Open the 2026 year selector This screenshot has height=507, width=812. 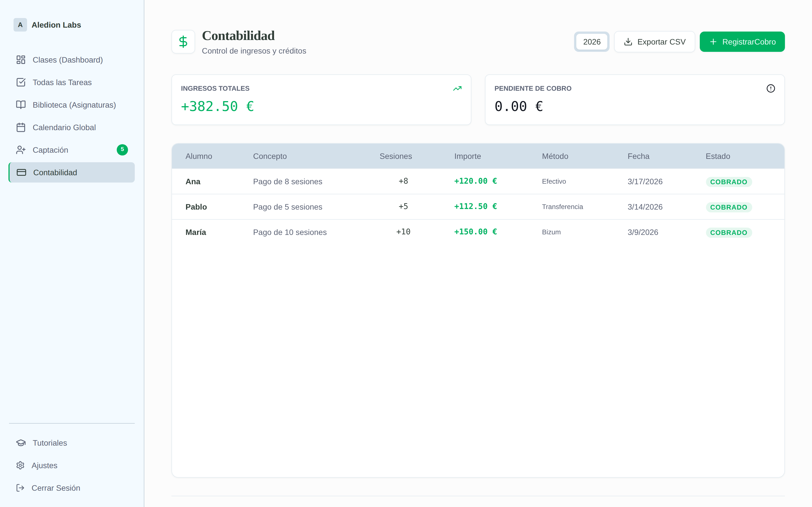point(592,42)
